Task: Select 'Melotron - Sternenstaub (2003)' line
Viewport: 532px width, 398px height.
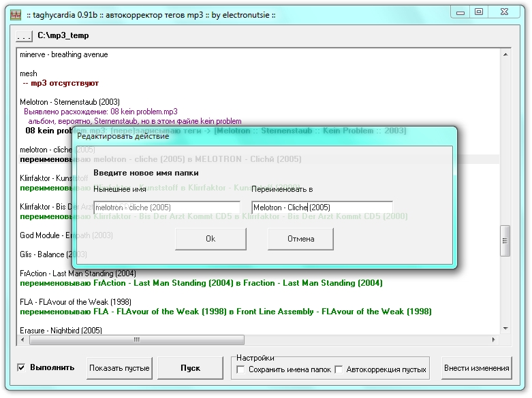Action: pyautogui.click(x=69, y=102)
